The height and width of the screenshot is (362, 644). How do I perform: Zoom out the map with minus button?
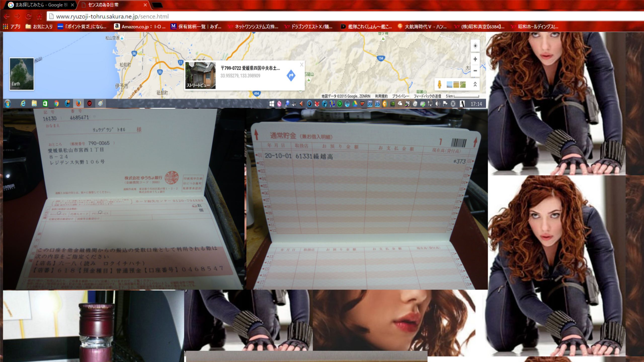click(x=475, y=71)
